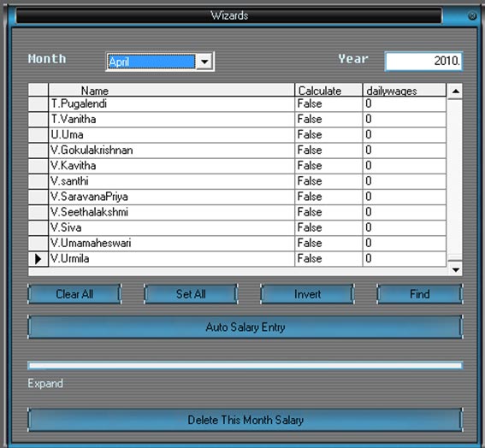Screen dimensions: 485x448
Task: Click the Find button
Action: coord(420,294)
